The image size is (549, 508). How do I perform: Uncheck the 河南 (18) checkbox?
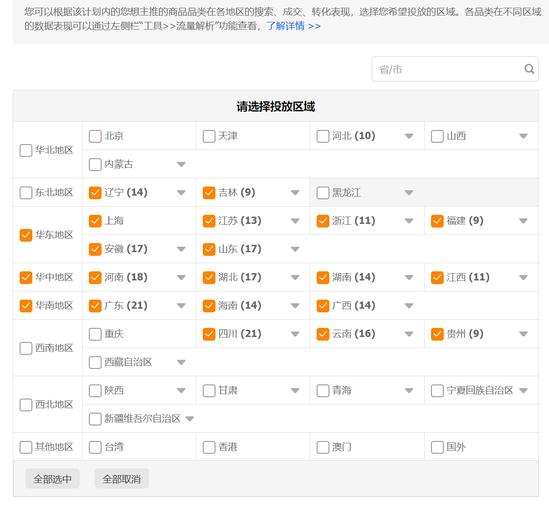(x=95, y=277)
